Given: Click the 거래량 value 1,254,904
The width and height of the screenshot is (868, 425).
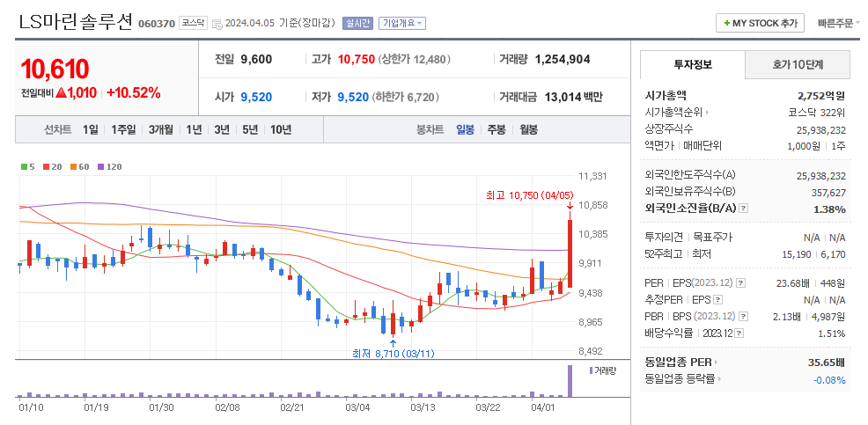Looking at the screenshot, I should click(563, 59).
